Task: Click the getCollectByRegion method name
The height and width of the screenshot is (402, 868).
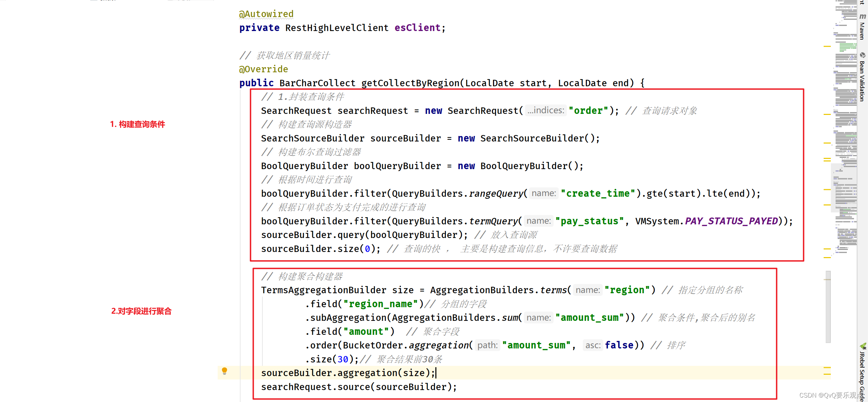Action: [410, 83]
